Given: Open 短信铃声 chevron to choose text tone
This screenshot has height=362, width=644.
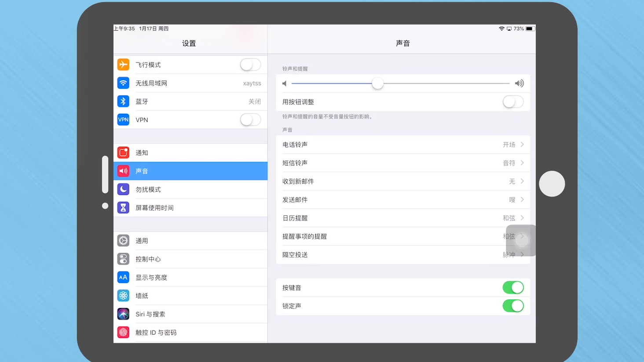Looking at the screenshot, I should (x=522, y=163).
